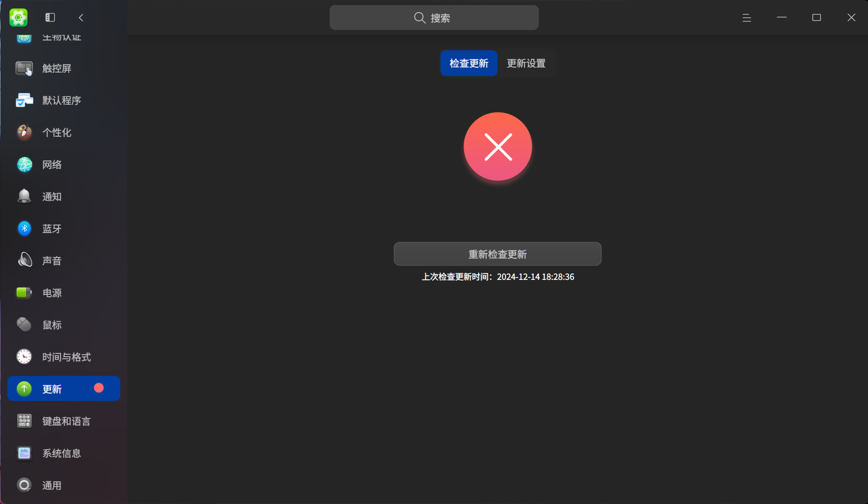Open Keyboard and Language (键盘和语言) settings
This screenshot has height=504, width=868.
coord(66,421)
